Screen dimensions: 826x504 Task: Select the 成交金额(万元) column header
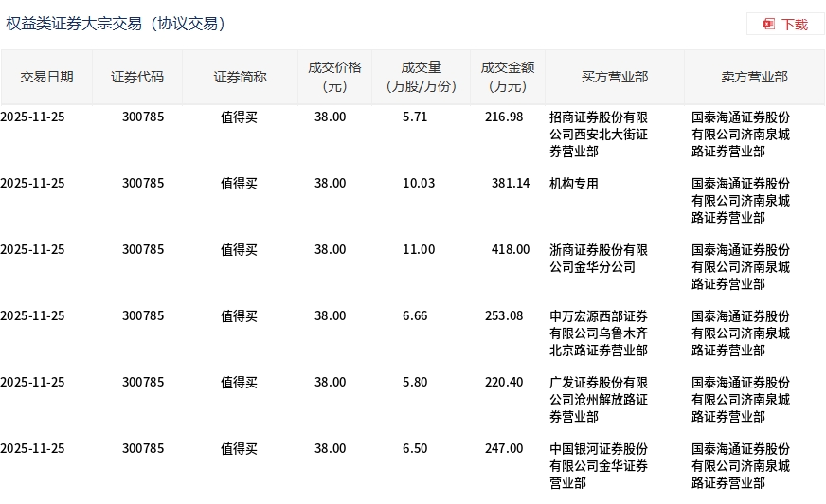pyautogui.click(x=507, y=77)
